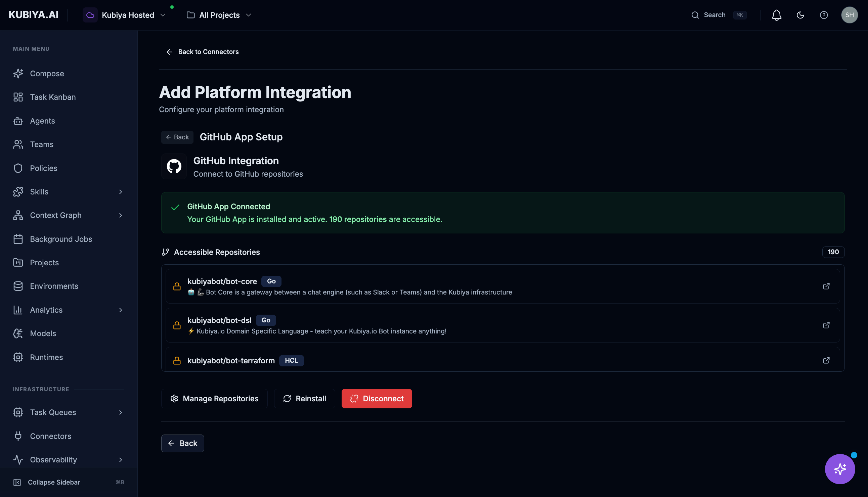Toggle dark mode with the moon icon
The height and width of the screenshot is (497, 868).
click(x=800, y=15)
